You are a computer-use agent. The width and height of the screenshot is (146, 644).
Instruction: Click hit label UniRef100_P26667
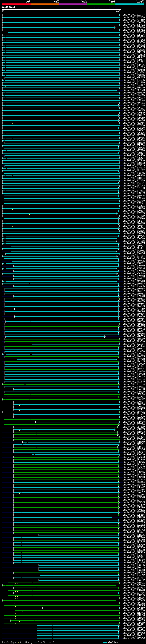(134, 492)
